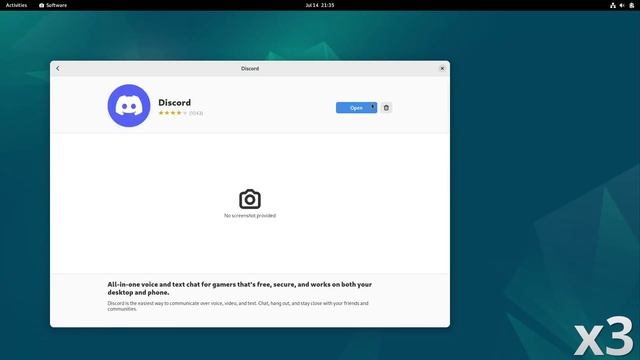Uninstall Discord via the trash icon
The width and height of the screenshot is (640, 360).
(x=386, y=108)
